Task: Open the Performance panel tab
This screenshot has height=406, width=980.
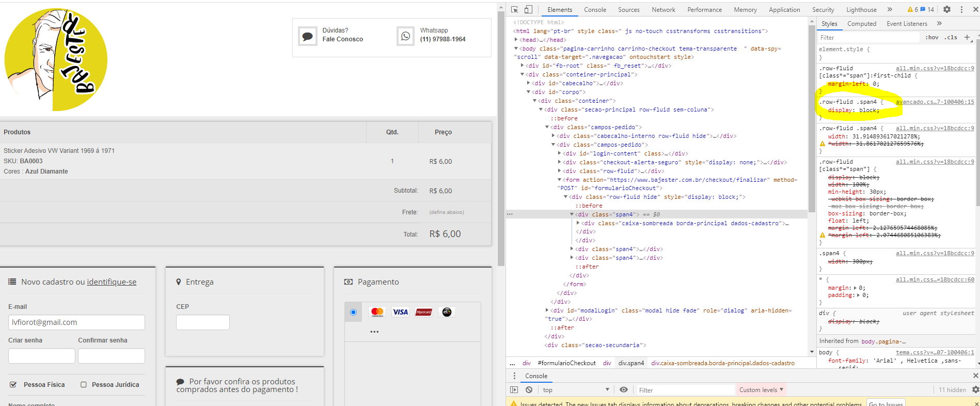Action: click(x=704, y=9)
